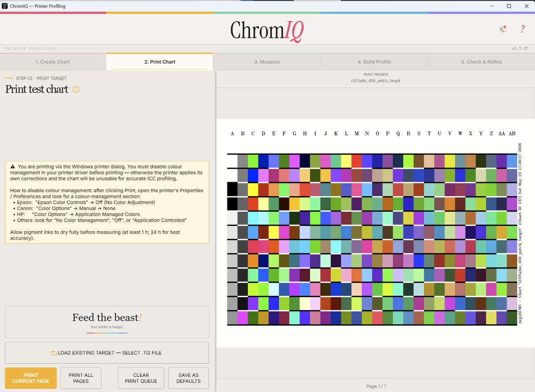Minimize the ChromIQ window
The image size is (535, 392).
point(492,6)
